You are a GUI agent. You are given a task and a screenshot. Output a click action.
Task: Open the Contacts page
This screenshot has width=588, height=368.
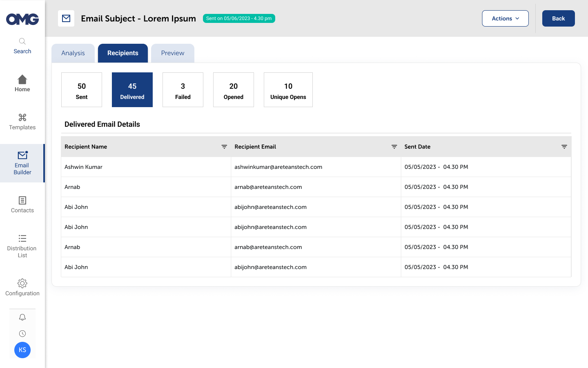click(22, 204)
